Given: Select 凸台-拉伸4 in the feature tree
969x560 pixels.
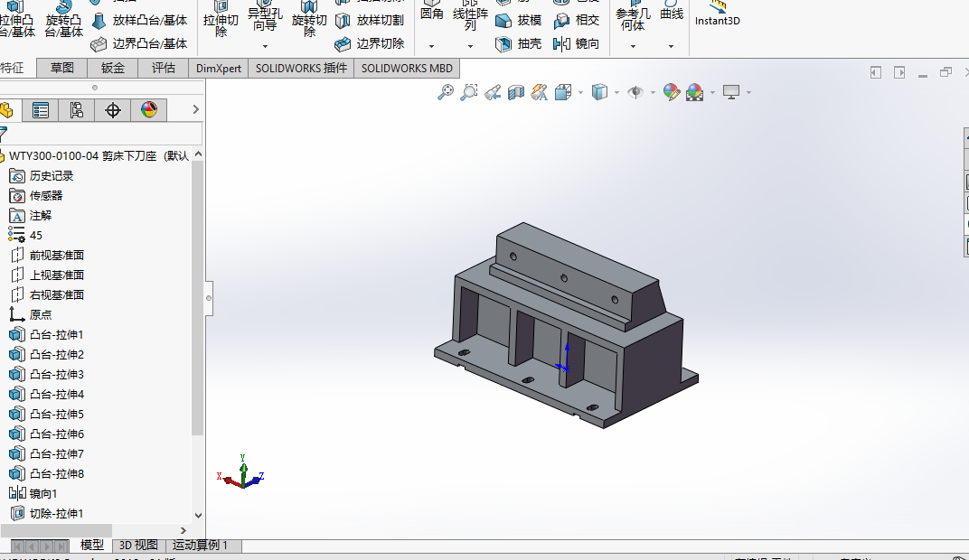Looking at the screenshot, I should pos(56,394).
